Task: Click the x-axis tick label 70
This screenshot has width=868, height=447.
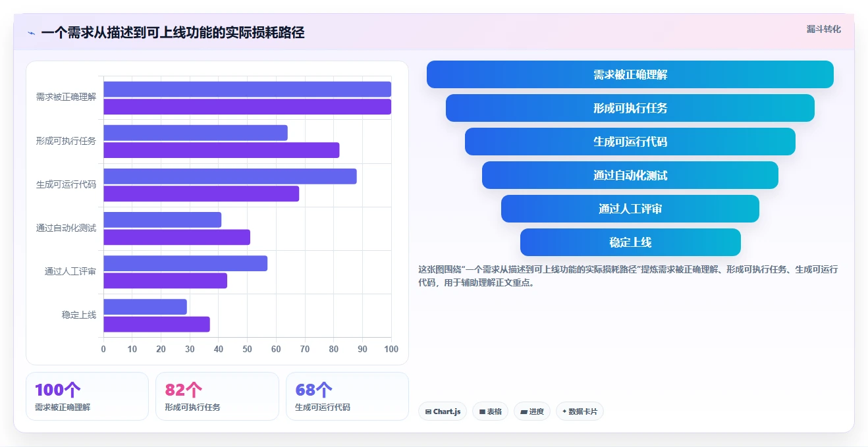Action: click(305, 349)
